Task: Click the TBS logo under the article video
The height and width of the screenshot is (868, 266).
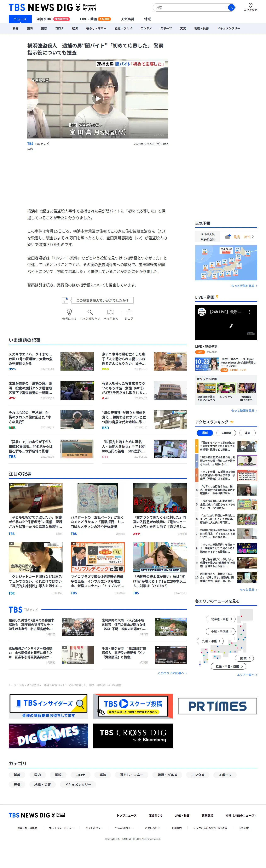Action: coord(30,144)
